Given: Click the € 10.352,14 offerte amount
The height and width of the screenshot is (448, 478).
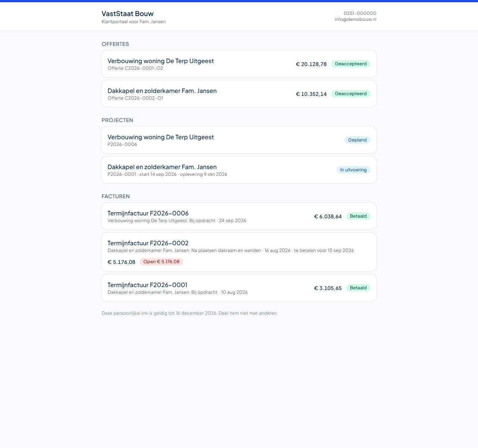Looking at the screenshot, I should pyautogui.click(x=311, y=94).
